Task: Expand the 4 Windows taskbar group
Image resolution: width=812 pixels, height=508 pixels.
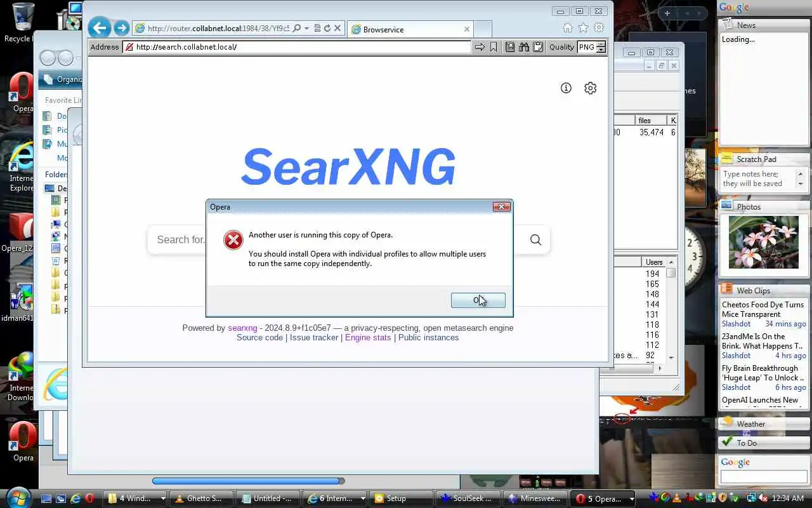Action: click(x=162, y=499)
